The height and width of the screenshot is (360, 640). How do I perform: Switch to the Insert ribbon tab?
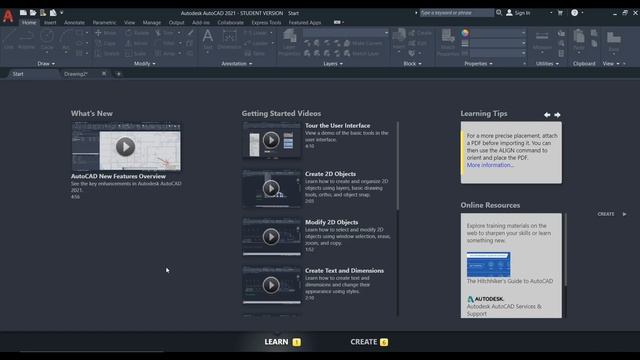[50, 23]
